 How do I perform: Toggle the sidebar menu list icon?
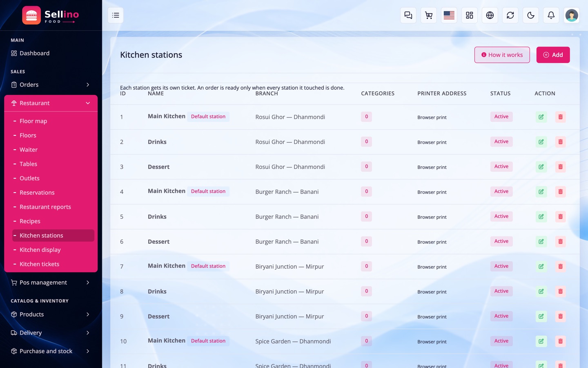(116, 15)
